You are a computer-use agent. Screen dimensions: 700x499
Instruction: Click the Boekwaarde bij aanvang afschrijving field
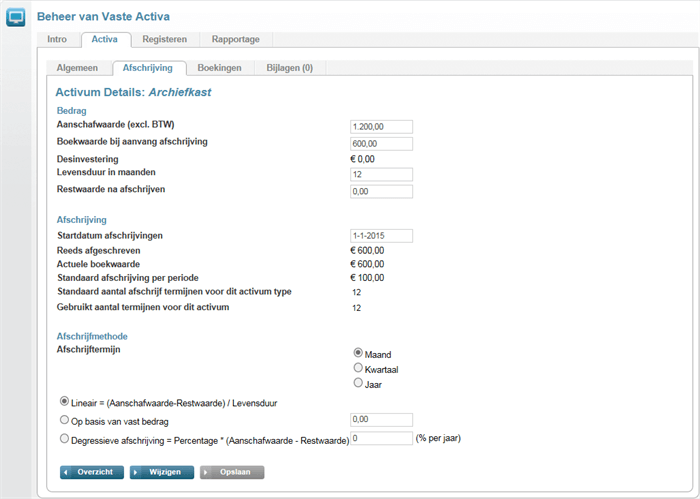pyautogui.click(x=381, y=144)
